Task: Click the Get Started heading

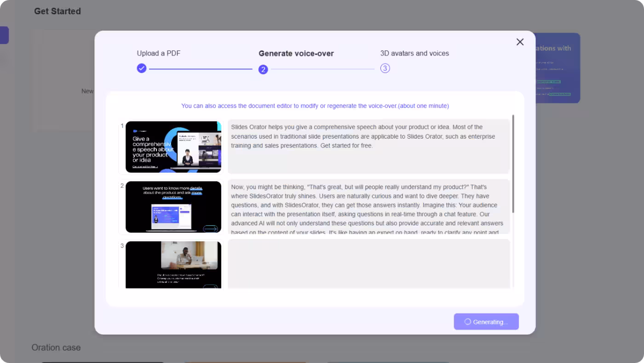Action: pyautogui.click(x=57, y=11)
